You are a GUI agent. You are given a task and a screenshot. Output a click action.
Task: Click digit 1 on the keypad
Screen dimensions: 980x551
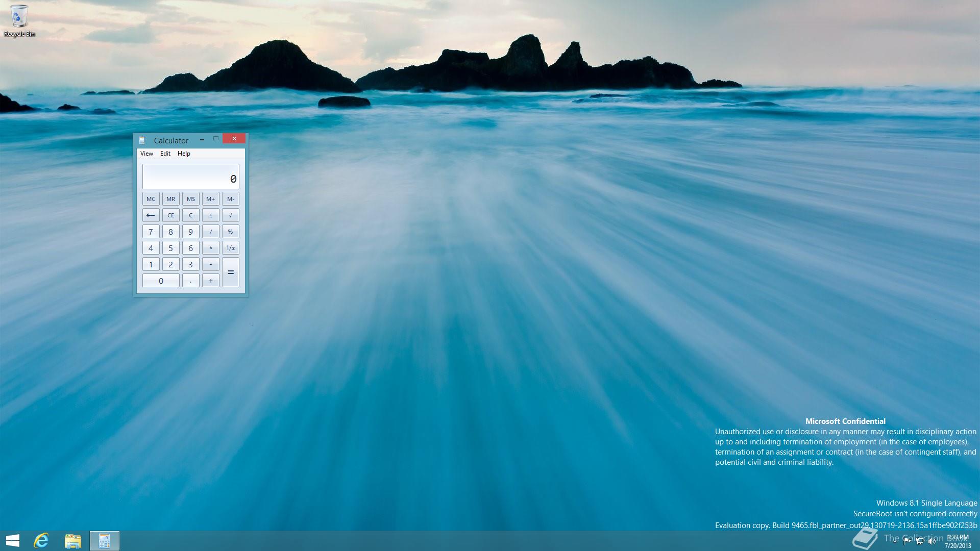pos(151,264)
